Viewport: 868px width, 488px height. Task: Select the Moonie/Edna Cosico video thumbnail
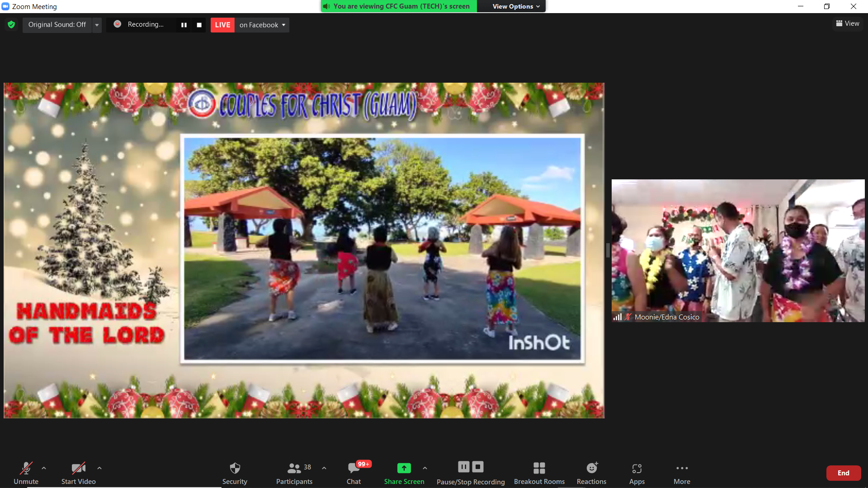coord(738,251)
